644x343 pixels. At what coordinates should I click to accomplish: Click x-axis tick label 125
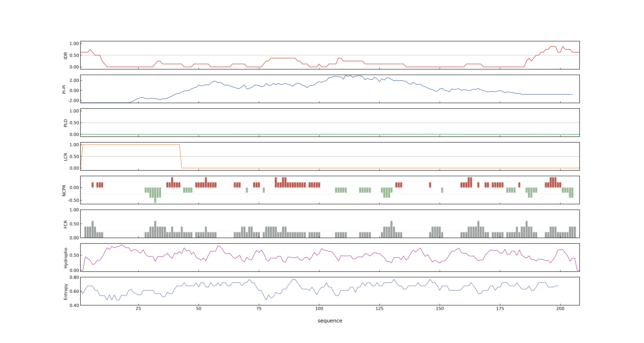click(379, 308)
